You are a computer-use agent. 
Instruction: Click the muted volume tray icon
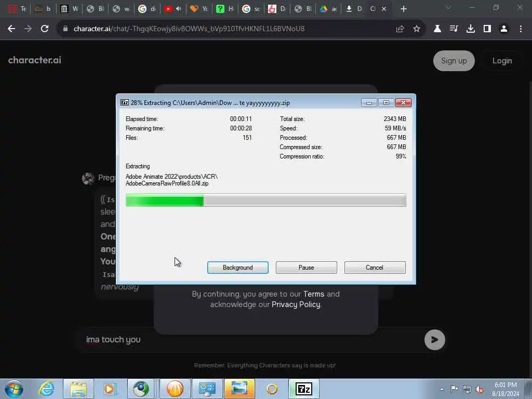tap(480, 389)
